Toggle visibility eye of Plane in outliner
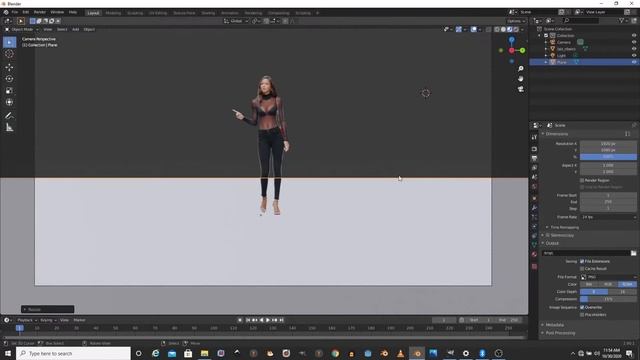640x360 pixels. coord(634,62)
